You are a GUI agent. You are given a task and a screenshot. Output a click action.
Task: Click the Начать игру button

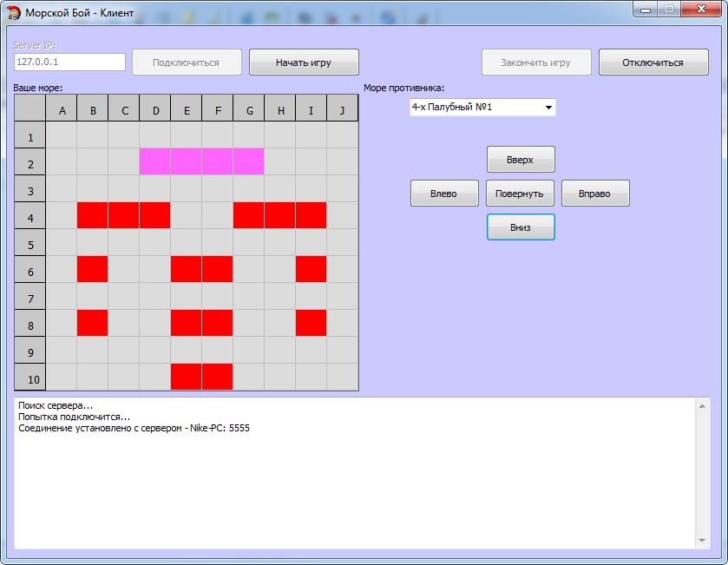(304, 62)
